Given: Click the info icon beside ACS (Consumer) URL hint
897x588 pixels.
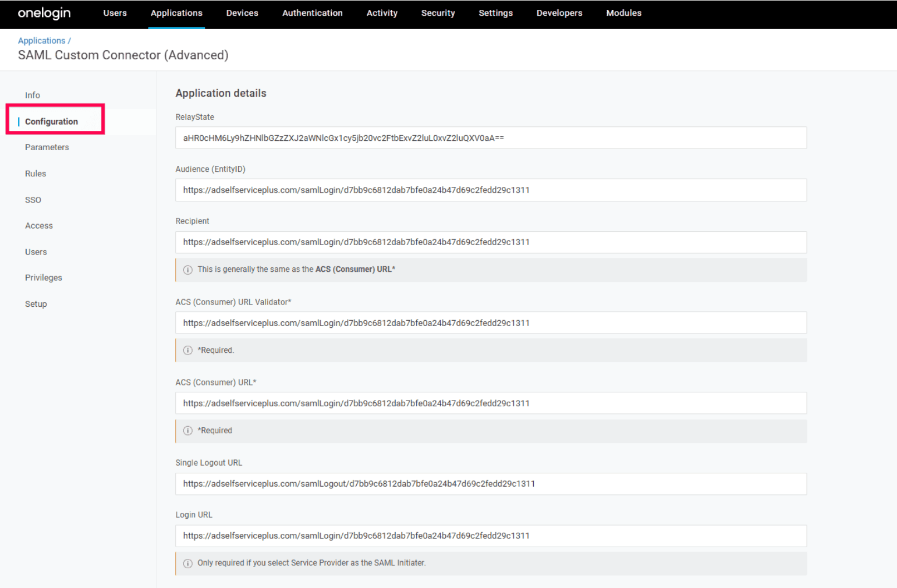Looking at the screenshot, I should [x=187, y=270].
